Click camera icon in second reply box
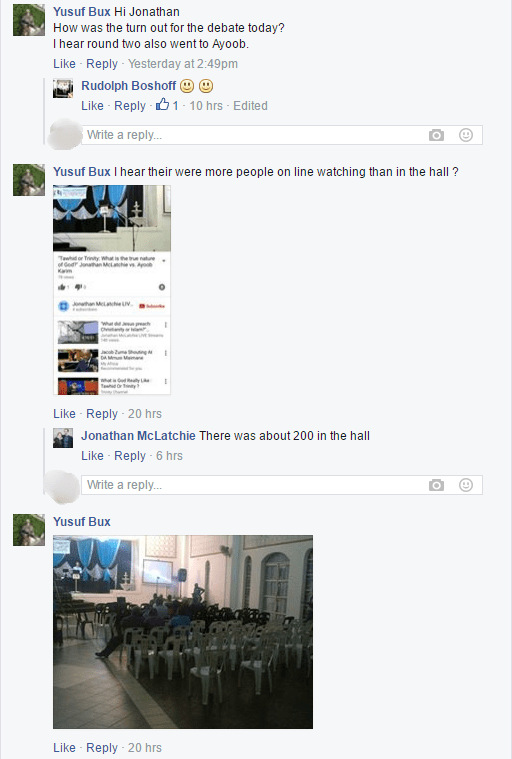The height and width of the screenshot is (759, 512). pos(436,485)
